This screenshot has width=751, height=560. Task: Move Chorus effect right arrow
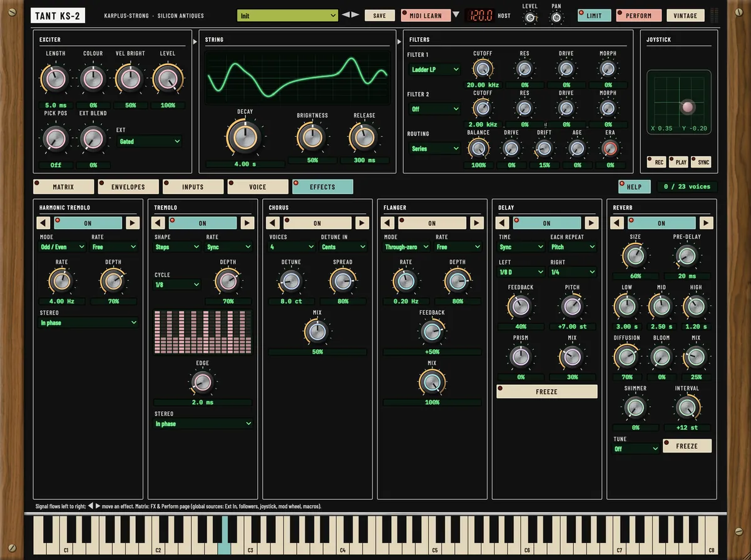(x=362, y=223)
